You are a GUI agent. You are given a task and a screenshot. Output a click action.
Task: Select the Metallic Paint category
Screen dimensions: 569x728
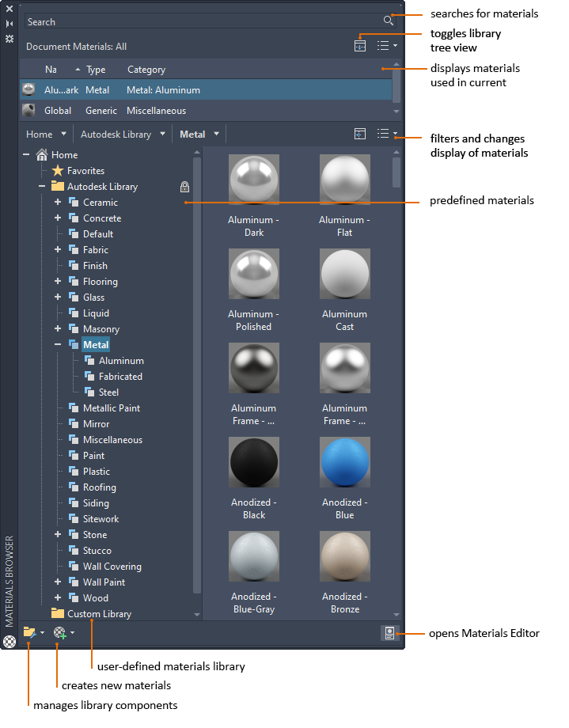pos(112,408)
